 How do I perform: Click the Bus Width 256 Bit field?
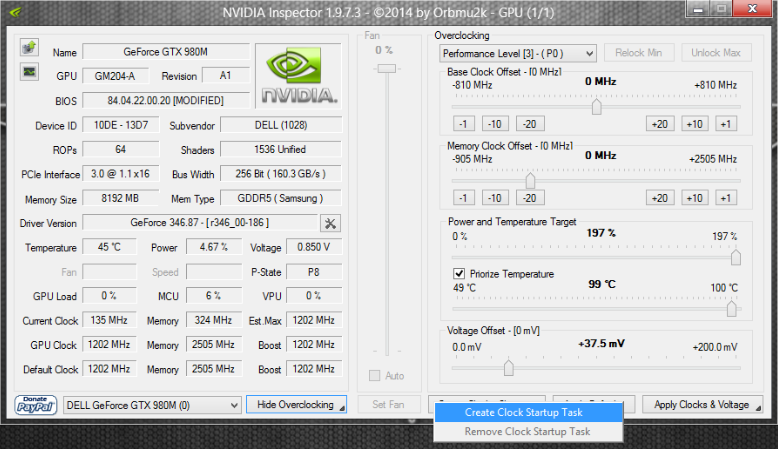[281, 174]
